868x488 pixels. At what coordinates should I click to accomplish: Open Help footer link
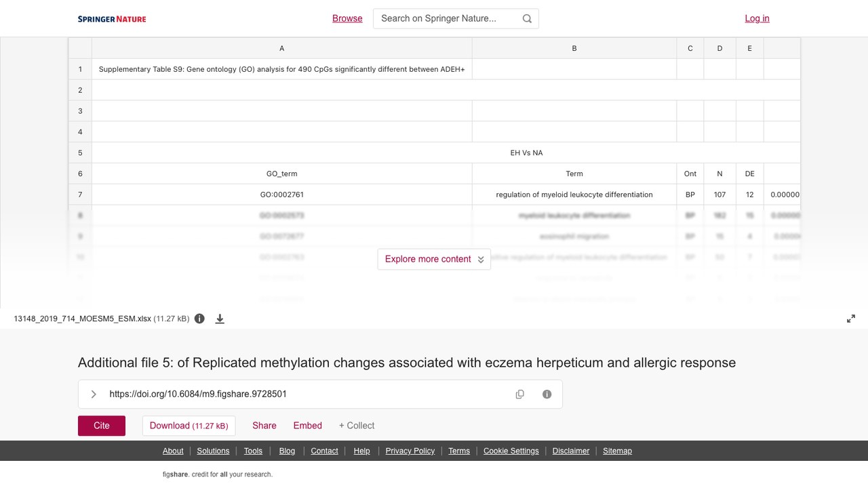tap(361, 451)
